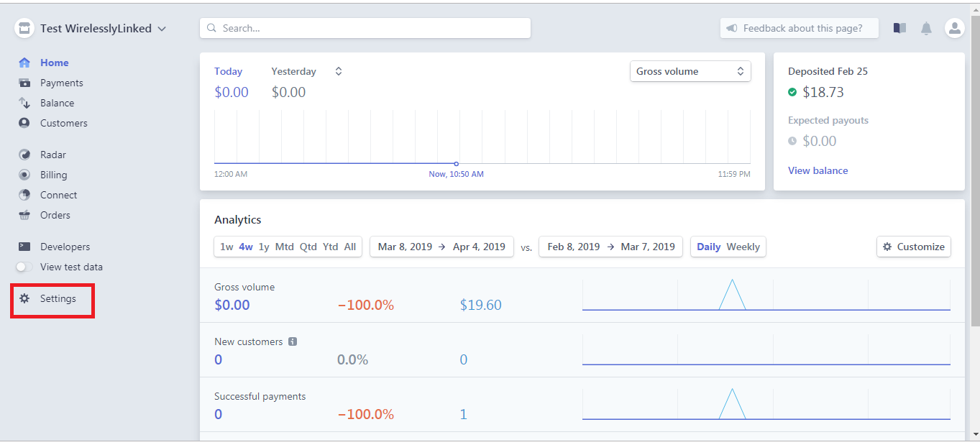Click the Radar icon in sidebar

24,155
